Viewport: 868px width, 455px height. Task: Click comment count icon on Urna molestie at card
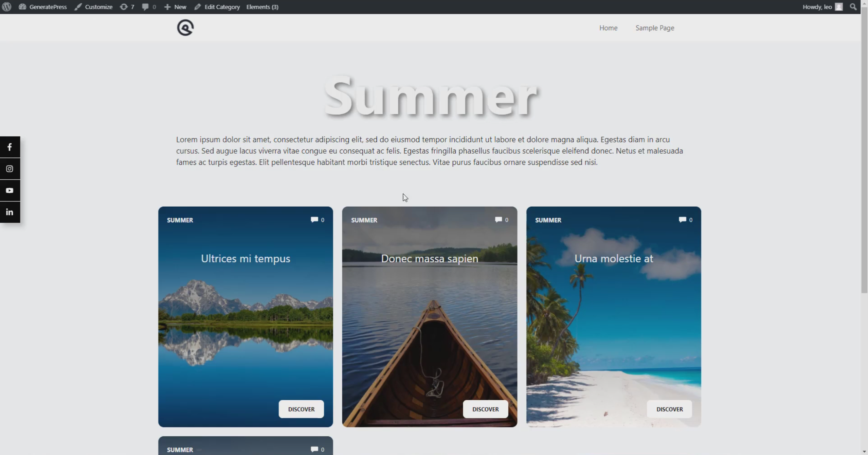pos(682,220)
